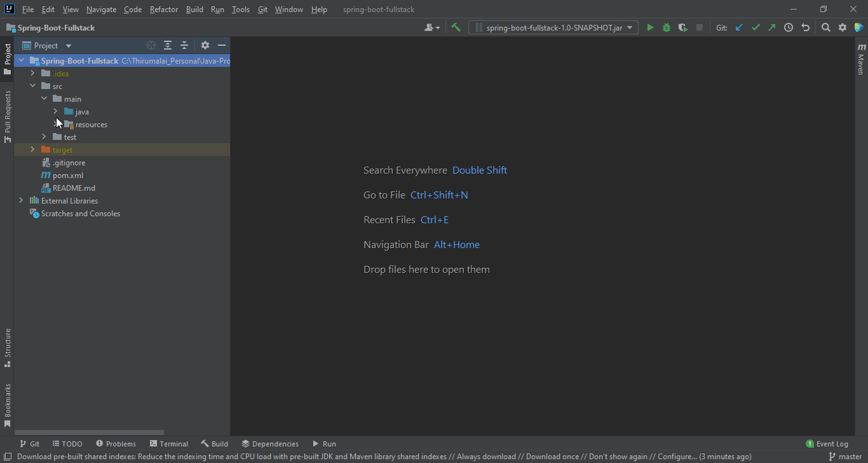Expand the .idea folder

32,73
